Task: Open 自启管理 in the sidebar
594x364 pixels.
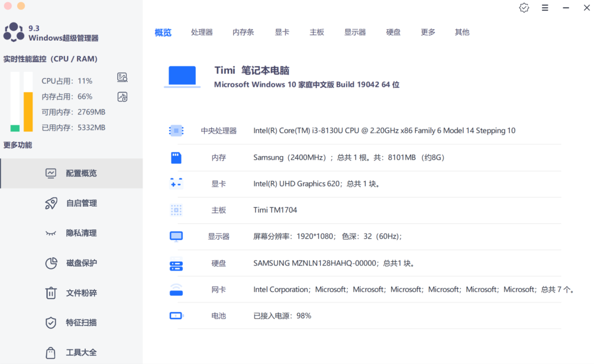Action: coord(71,203)
